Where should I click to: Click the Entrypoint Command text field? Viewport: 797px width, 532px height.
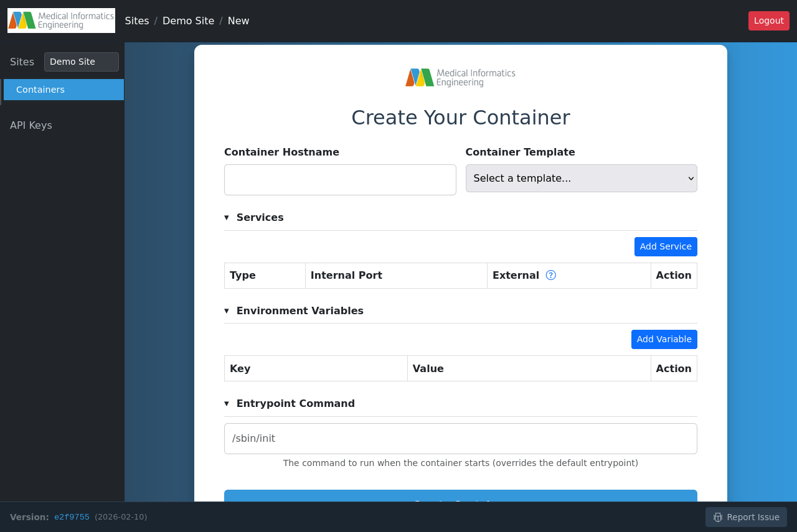(460, 439)
